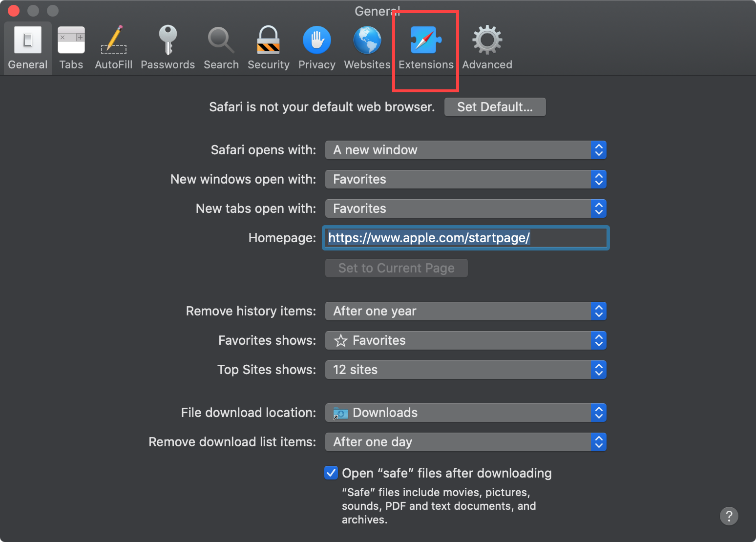756x542 pixels.
Task: Open Passwords key icon pane
Action: pyautogui.click(x=168, y=48)
